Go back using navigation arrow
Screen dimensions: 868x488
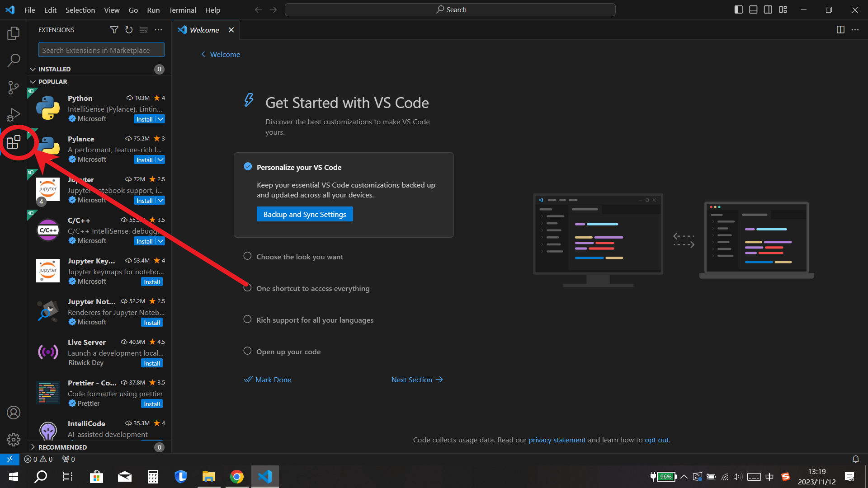pyautogui.click(x=258, y=9)
